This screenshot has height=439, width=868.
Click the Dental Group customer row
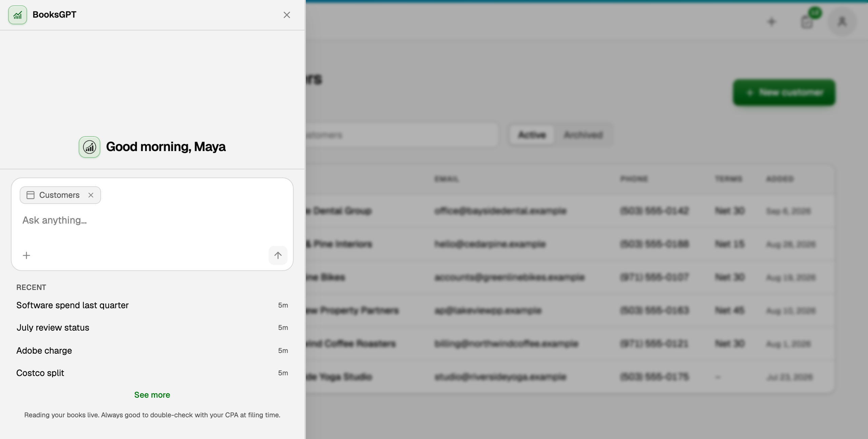click(x=570, y=211)
